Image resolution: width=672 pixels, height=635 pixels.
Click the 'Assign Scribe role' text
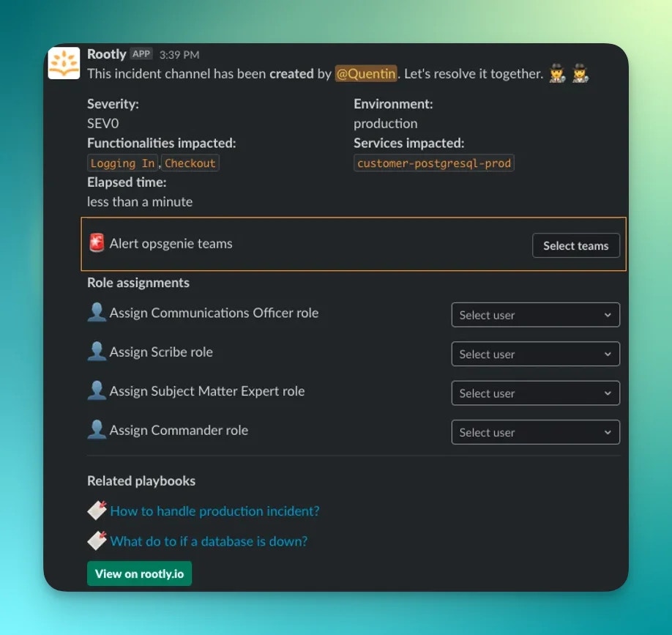click(x=161, y=352)
